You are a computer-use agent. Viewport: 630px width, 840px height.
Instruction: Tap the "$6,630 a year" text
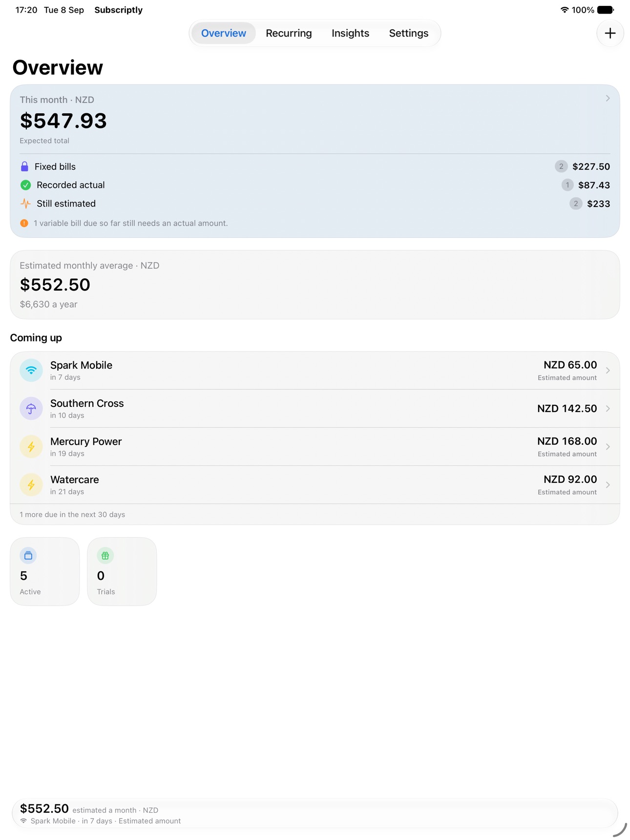[49, 304]
